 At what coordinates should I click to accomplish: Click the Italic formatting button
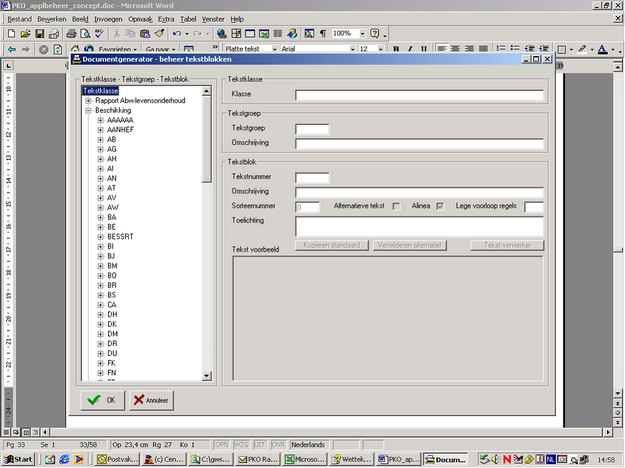click(x=410, y=49)
